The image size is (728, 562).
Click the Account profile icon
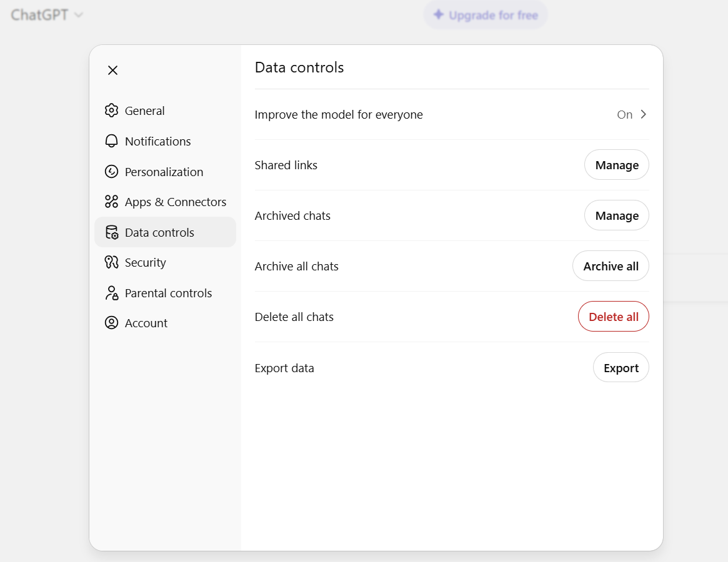(x=111, y=323)
